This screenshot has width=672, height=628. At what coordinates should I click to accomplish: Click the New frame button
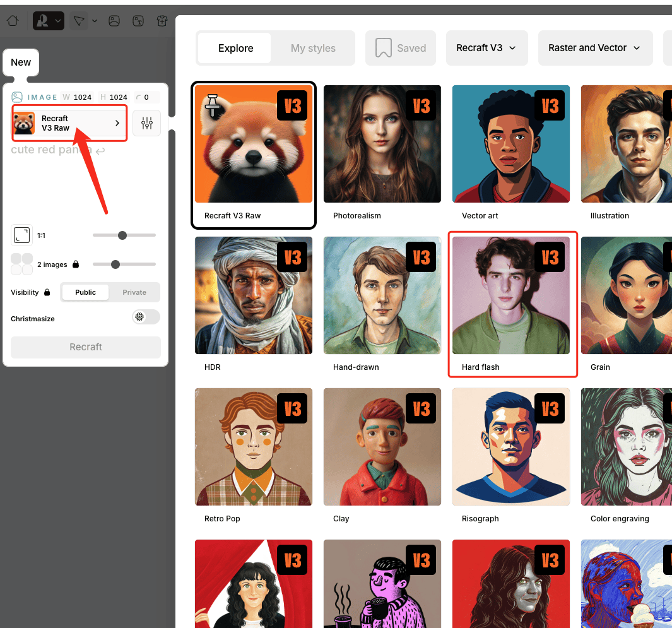21,62
